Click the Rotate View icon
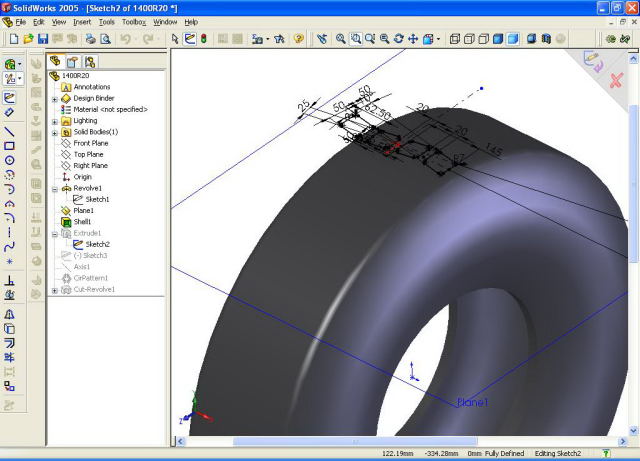Image resolution: width=640 pixels, height=461 pixels. (400, 39)
